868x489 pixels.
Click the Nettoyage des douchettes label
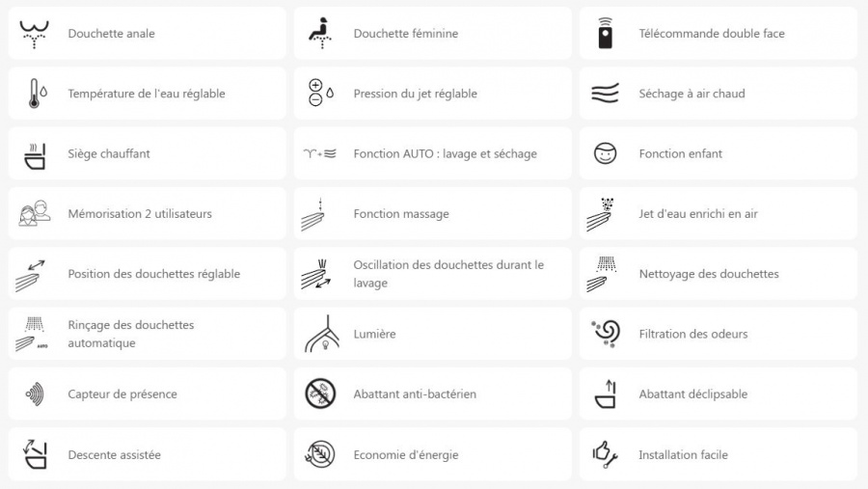[709, 274]
